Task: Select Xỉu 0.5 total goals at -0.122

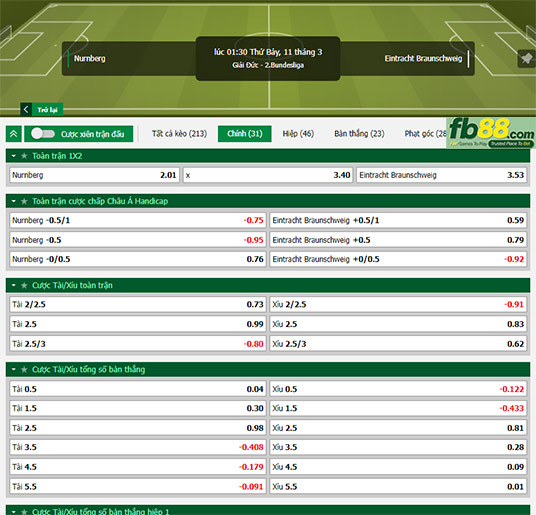Action: click(x=398, y=389)
